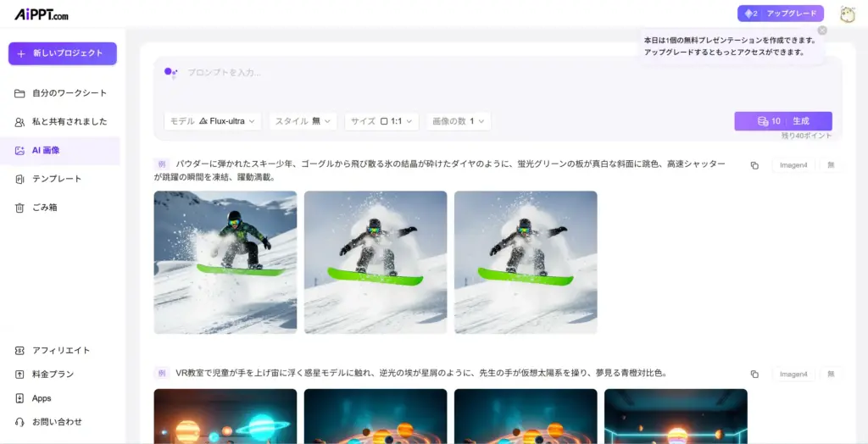Copy the VR classroom prompt text
868x444 pixels.
click(754, 374)
